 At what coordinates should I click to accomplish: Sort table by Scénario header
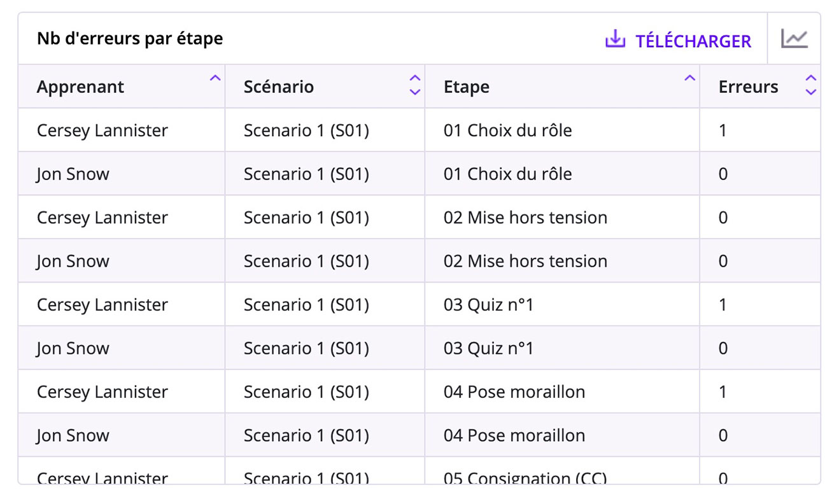(279, 87)
